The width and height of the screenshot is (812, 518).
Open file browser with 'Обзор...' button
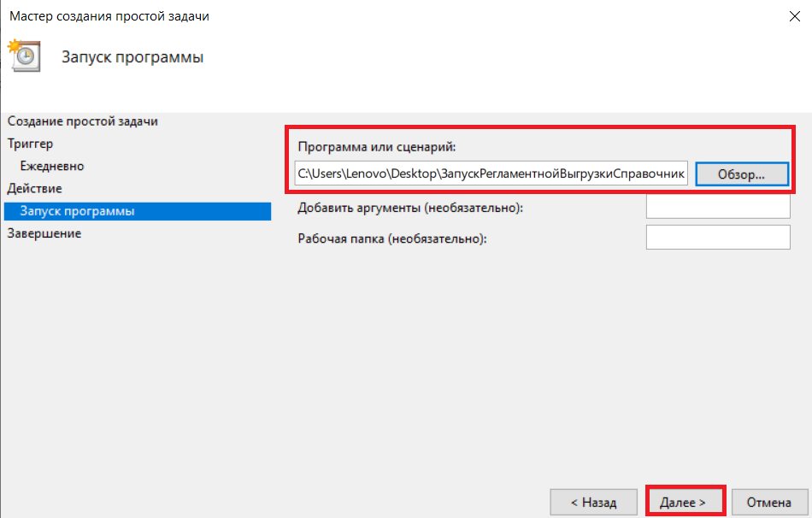pos(742,174)
